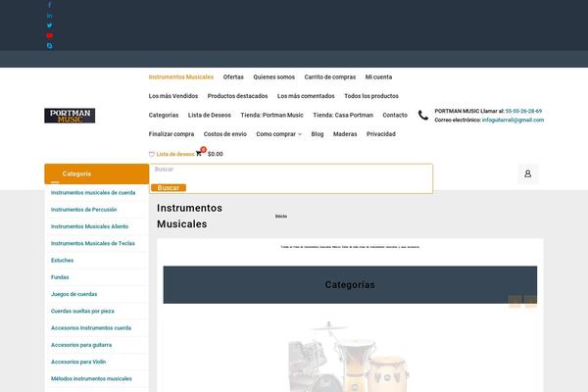Click the Portman Music logo
This screenshot has width=588, height=392.
[x=70, y=116]
